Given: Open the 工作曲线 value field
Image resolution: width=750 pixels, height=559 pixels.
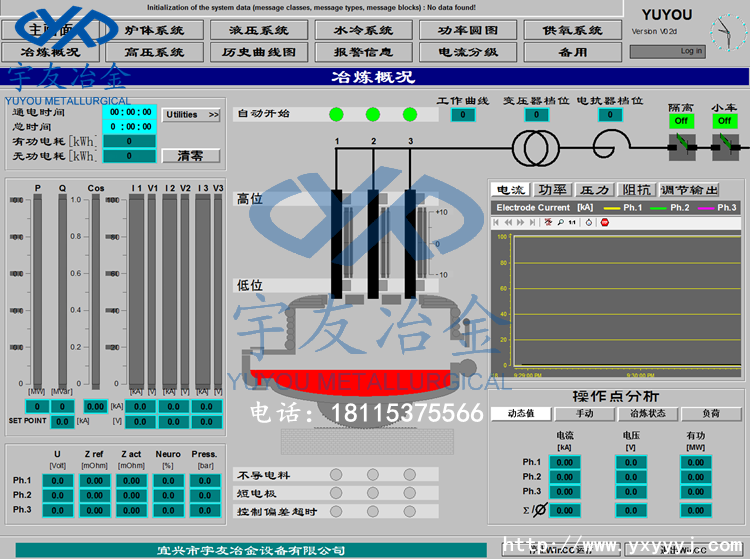Looking at the screenshot, I should point(462,115).
